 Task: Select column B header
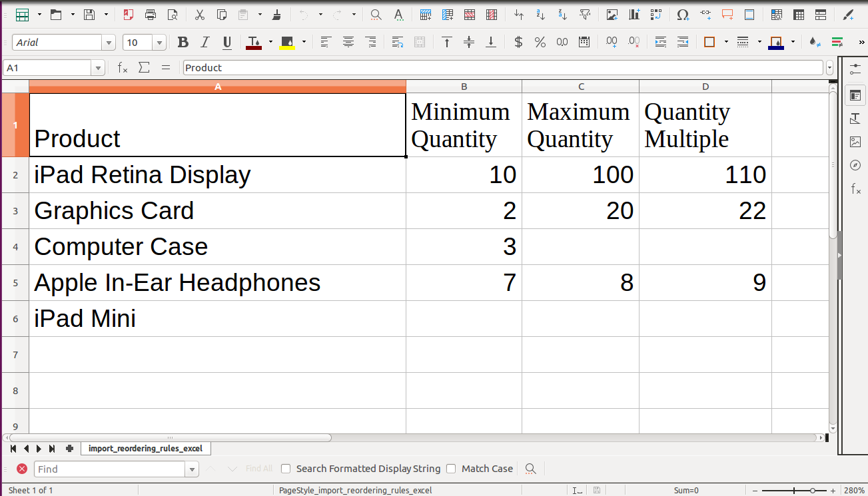click(x=464, y=87)
